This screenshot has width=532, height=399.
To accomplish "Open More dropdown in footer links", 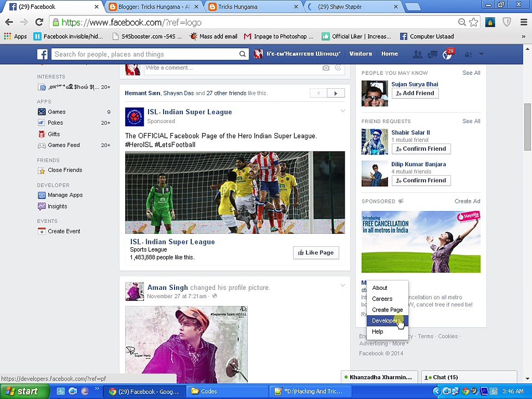I will click(400, 344).
